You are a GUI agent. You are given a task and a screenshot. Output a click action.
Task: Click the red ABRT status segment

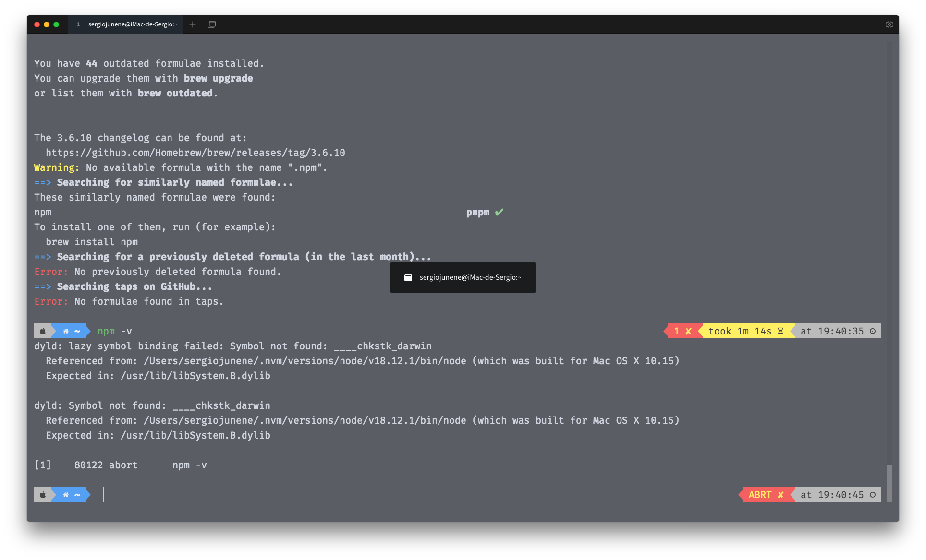click(766, 495)
